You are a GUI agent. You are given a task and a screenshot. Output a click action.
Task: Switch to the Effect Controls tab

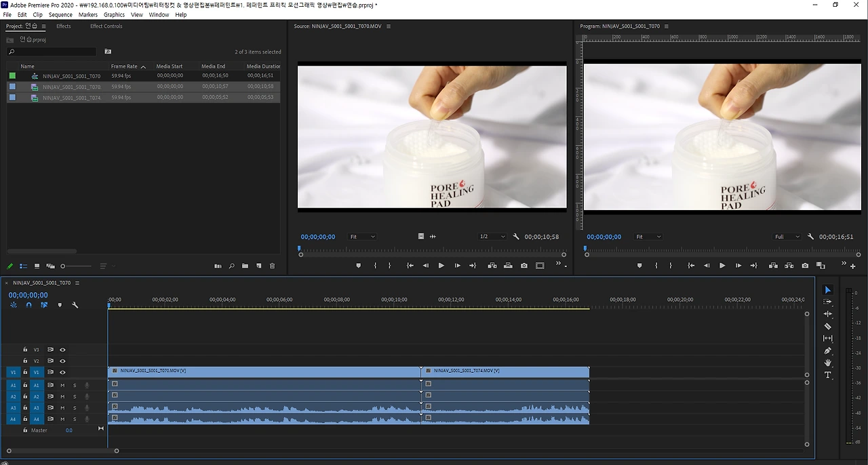[x=106, y=26]
